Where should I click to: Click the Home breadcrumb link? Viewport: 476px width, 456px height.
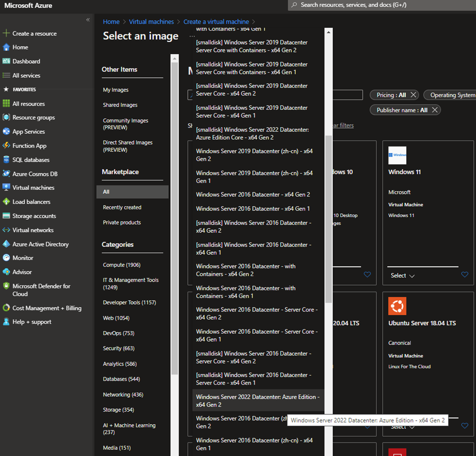click(x=111, y=22)
